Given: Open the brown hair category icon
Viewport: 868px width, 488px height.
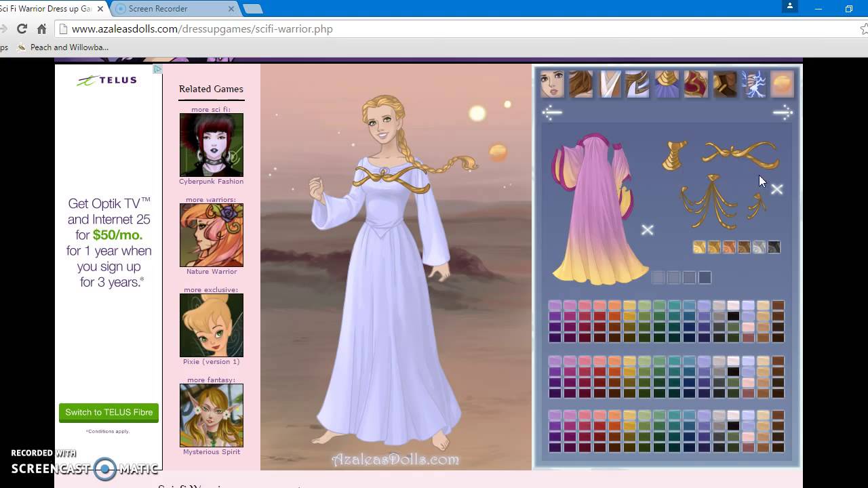Looking at the screenshot, I should pyautogui.click(x=581, y=84).
